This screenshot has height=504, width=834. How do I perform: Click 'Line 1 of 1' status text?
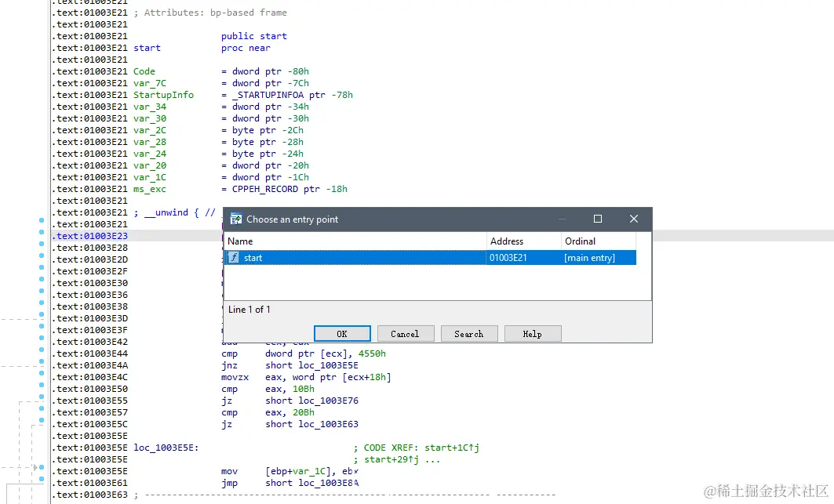pos(249,310)
